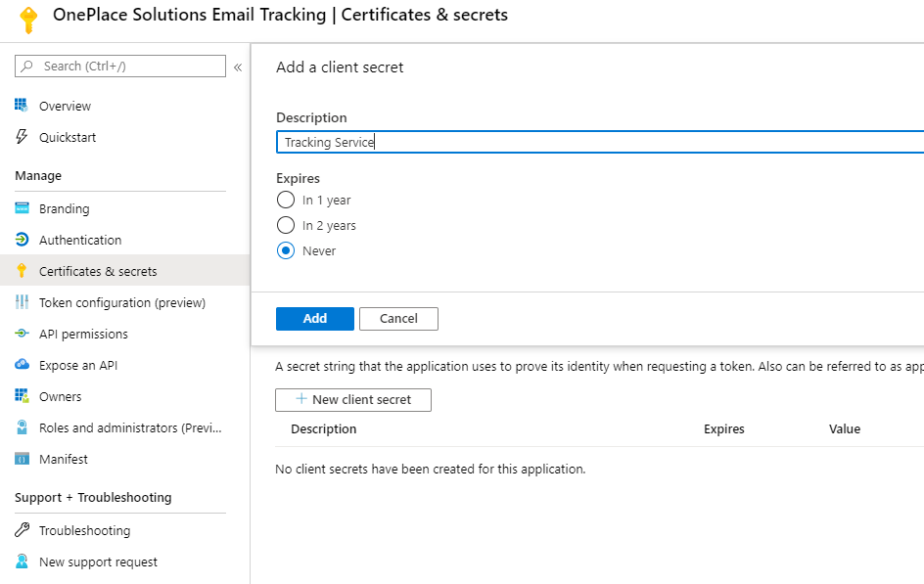The height and width of the screenshot is (584, 924).
Task: Click the Owners icon
Action: (x=22, y=396)
